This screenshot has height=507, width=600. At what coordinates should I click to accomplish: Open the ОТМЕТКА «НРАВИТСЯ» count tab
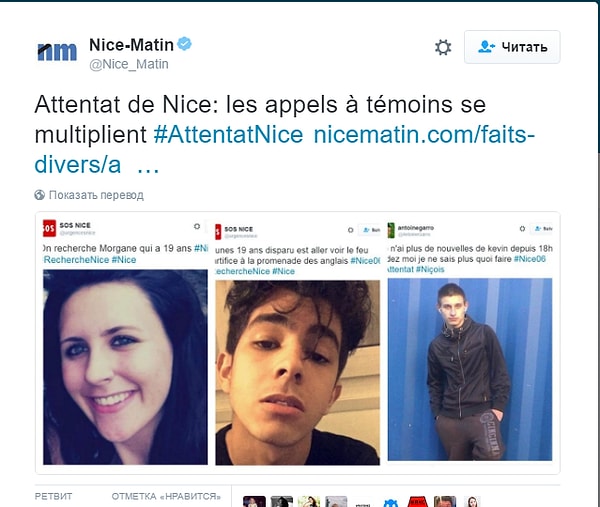tap(166, 496)
